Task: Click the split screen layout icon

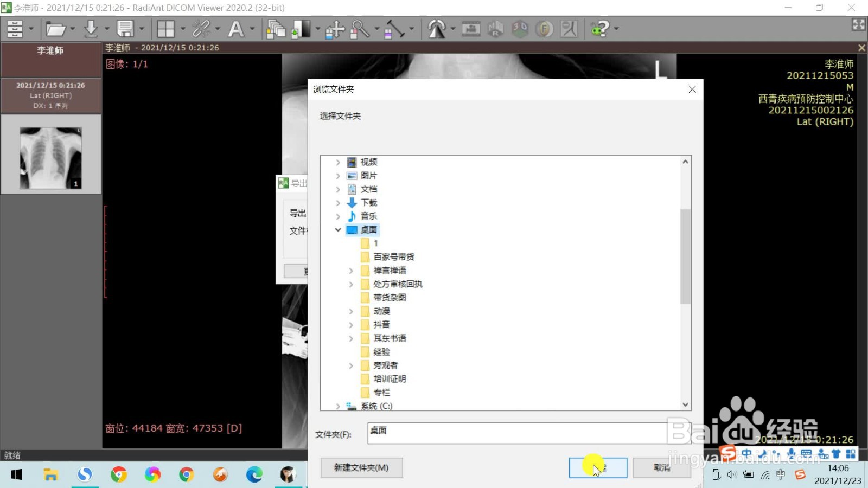Action: pyautogui.click(x=165, y=29)
